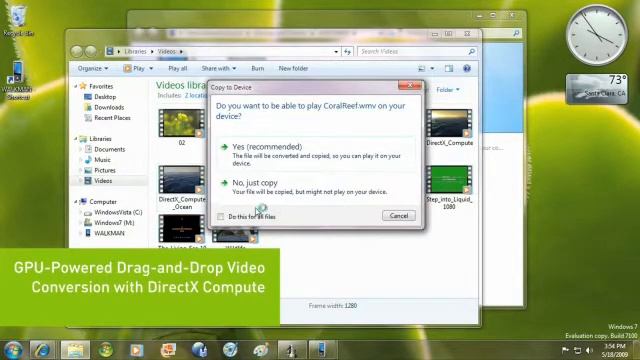The height and width of the screenshot is (360, 640).
Task: Click the search magnifier icon in Explorer
Action: (x=471, y=51)
